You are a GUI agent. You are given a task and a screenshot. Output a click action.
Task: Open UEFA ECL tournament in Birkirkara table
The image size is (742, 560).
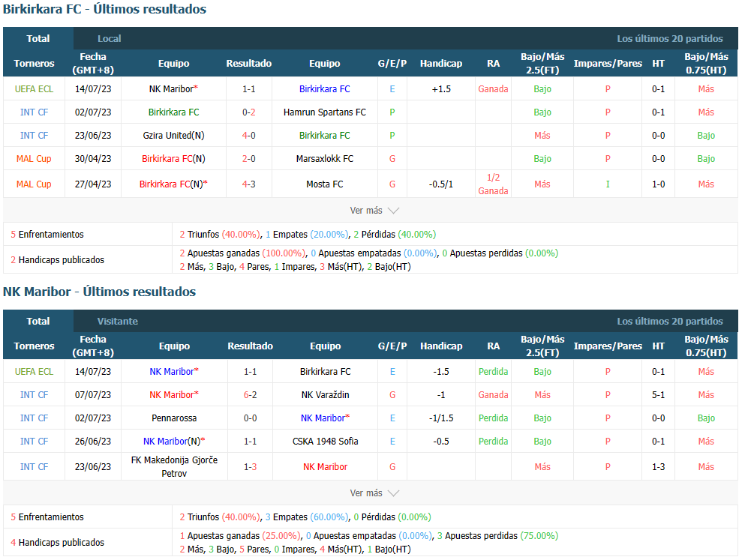(34, 89)
